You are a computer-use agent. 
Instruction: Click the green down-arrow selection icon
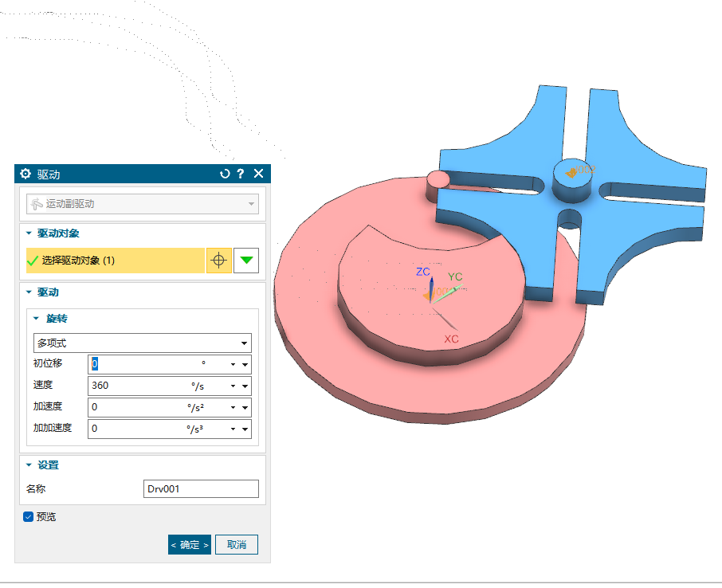point(246,261)
